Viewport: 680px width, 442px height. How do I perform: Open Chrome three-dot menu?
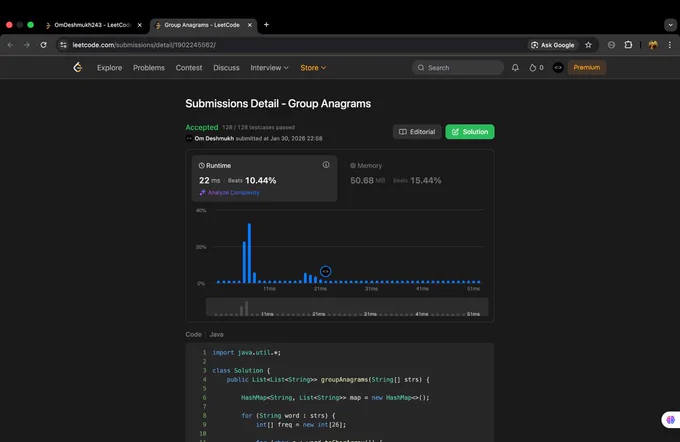tap(670, 45)
